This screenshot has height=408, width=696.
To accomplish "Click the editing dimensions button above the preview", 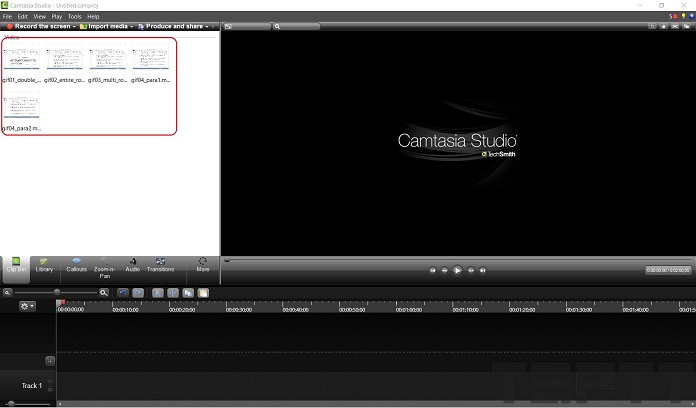I will click(246, 27).
